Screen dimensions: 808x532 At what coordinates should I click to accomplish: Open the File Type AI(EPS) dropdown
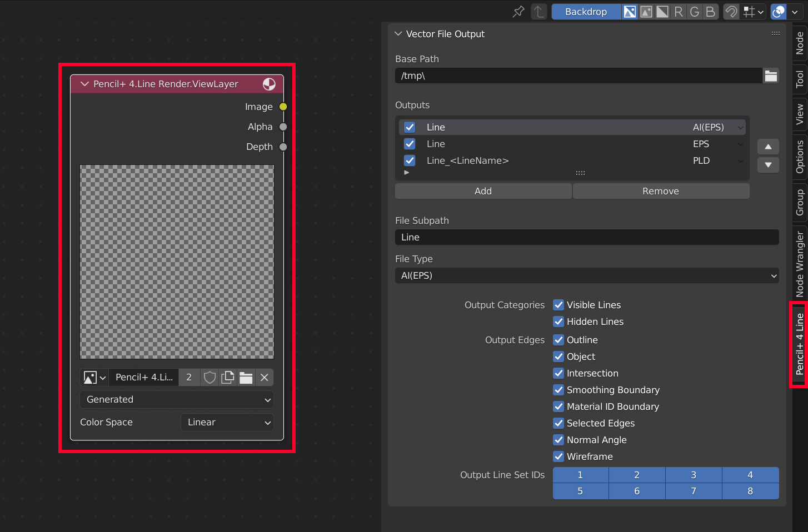tap(586, 275)
